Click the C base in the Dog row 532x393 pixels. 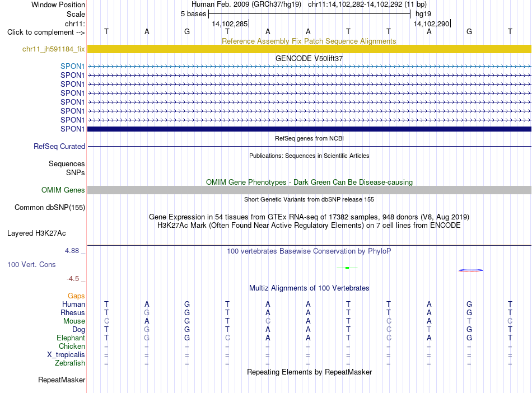click(x=389, y=330)
